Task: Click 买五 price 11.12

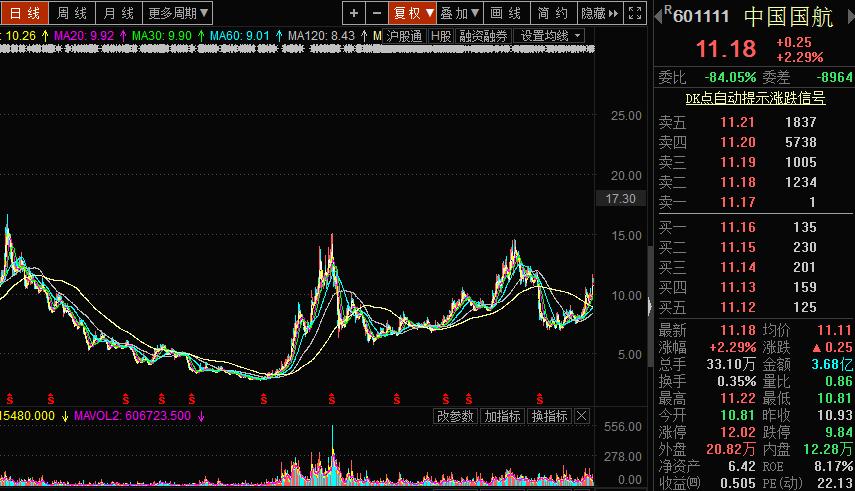Action: tap(738, 308)
